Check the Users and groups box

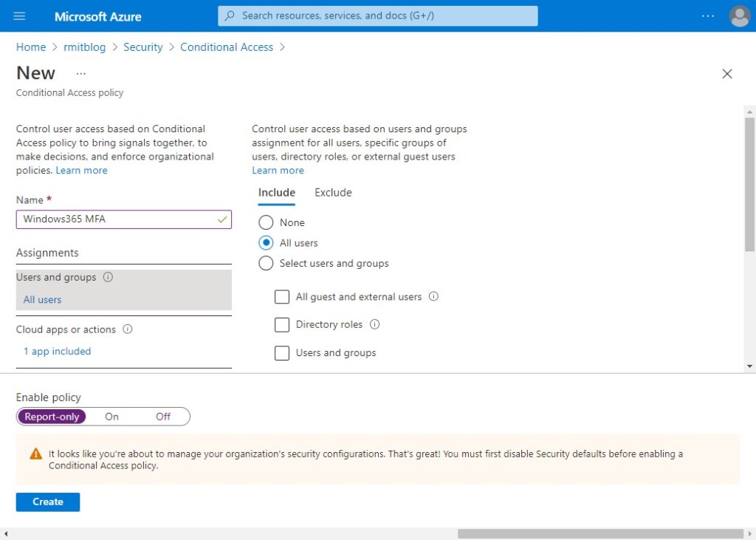[x=281, y=353]
